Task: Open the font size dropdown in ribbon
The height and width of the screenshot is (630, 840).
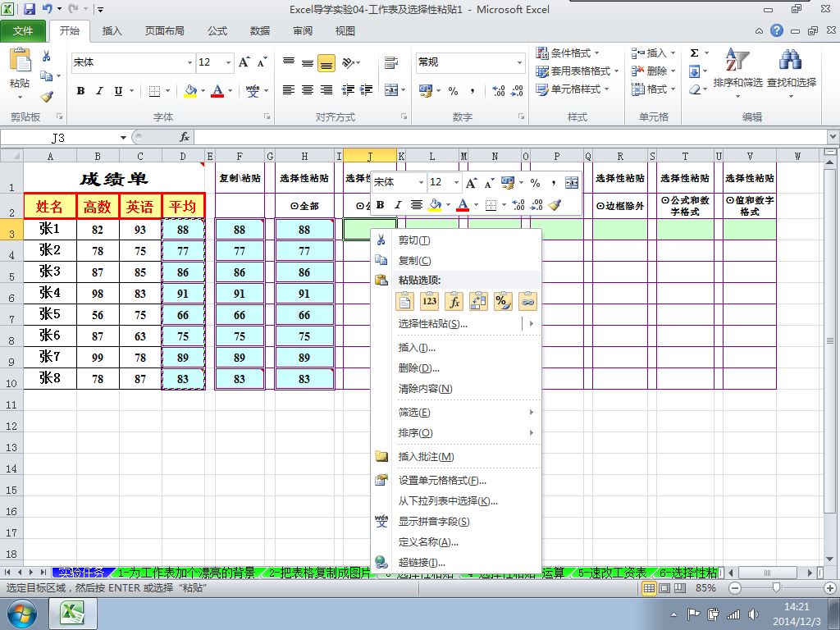Action: pyautogui.click(x=228, y=62)
